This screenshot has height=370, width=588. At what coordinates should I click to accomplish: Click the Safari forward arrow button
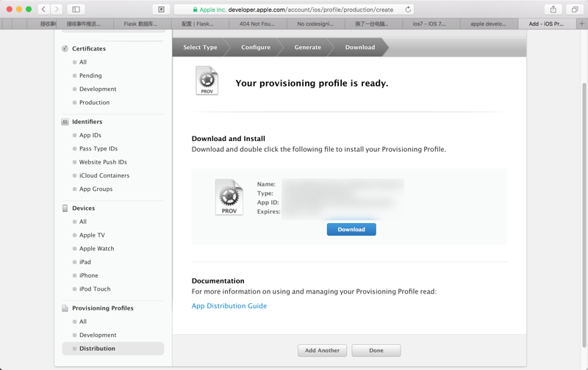click(x=57, y=10)
